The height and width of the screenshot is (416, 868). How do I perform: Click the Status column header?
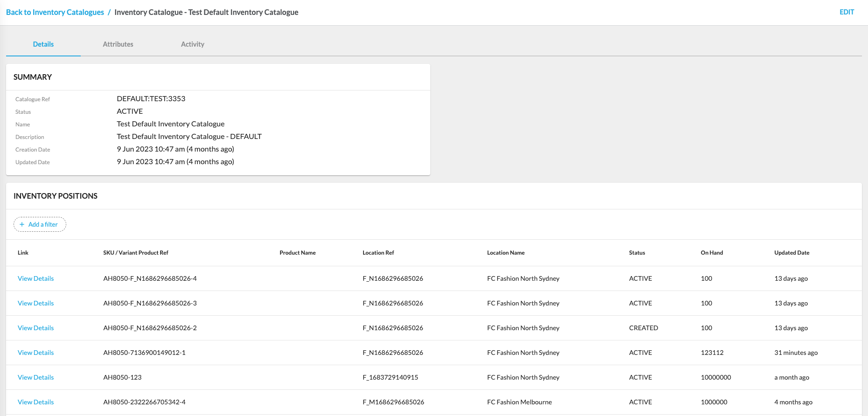tap(637, 253)
